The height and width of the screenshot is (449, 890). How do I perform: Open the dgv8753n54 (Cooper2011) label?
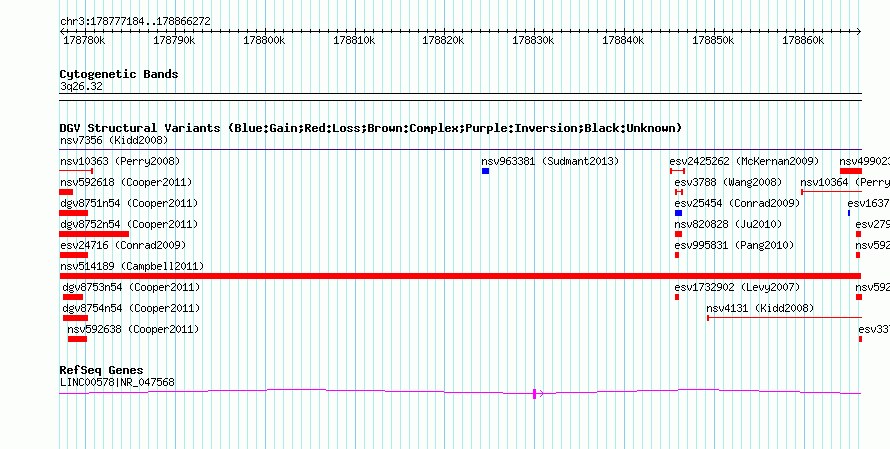click(131, 287)
